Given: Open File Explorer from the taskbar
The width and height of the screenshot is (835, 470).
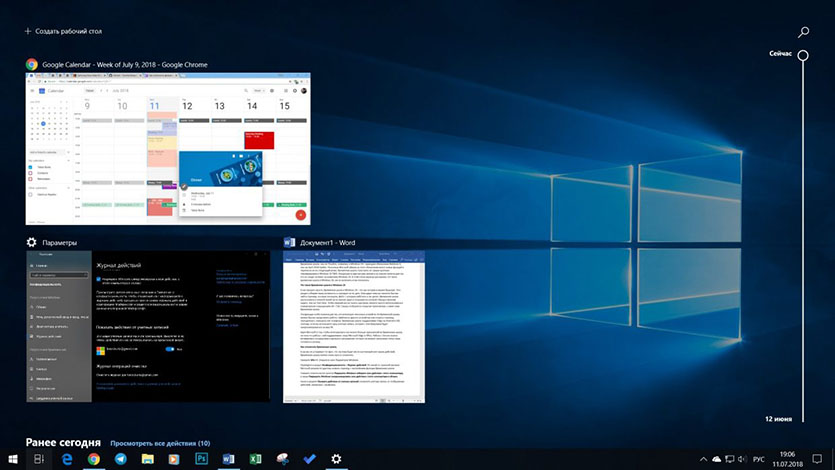Looking at the screenshot, I should point(148,459).
